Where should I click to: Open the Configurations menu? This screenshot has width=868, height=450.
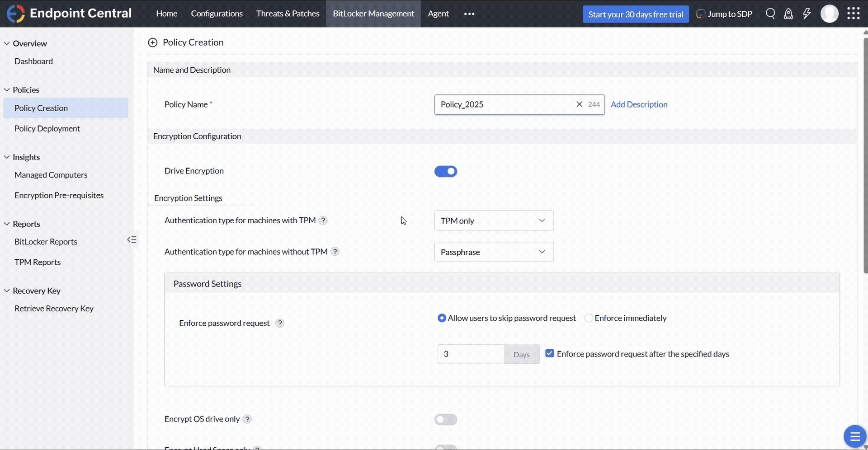[217, 14]
